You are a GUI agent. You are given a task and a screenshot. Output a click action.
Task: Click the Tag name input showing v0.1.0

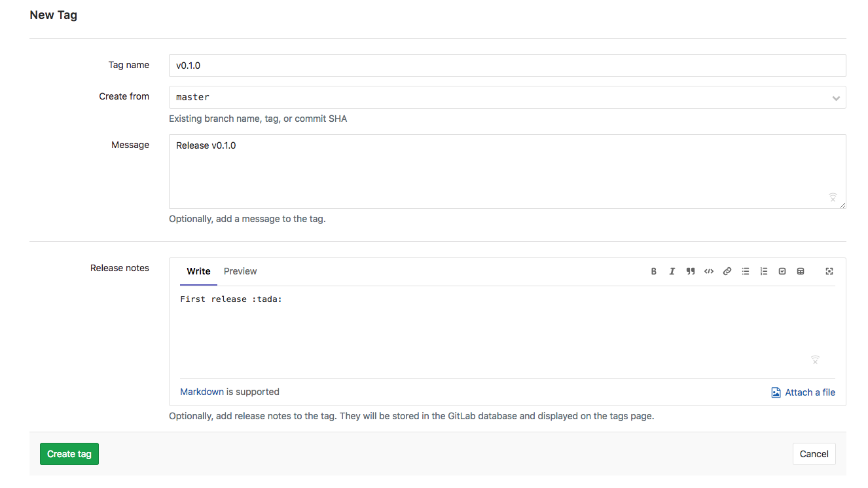coord(507,65)
